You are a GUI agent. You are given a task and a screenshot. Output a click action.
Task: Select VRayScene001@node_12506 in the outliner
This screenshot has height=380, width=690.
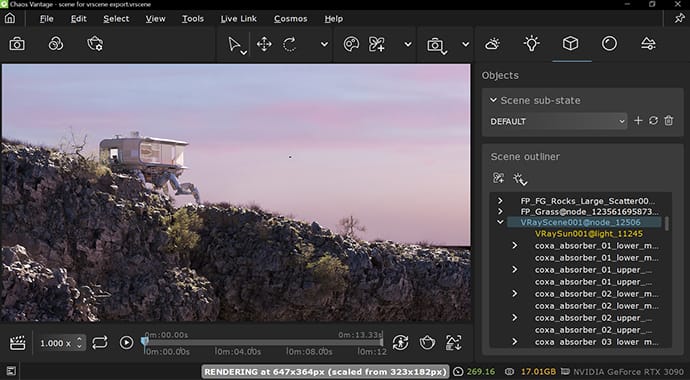pyautogui.click(x=584, y=223)
